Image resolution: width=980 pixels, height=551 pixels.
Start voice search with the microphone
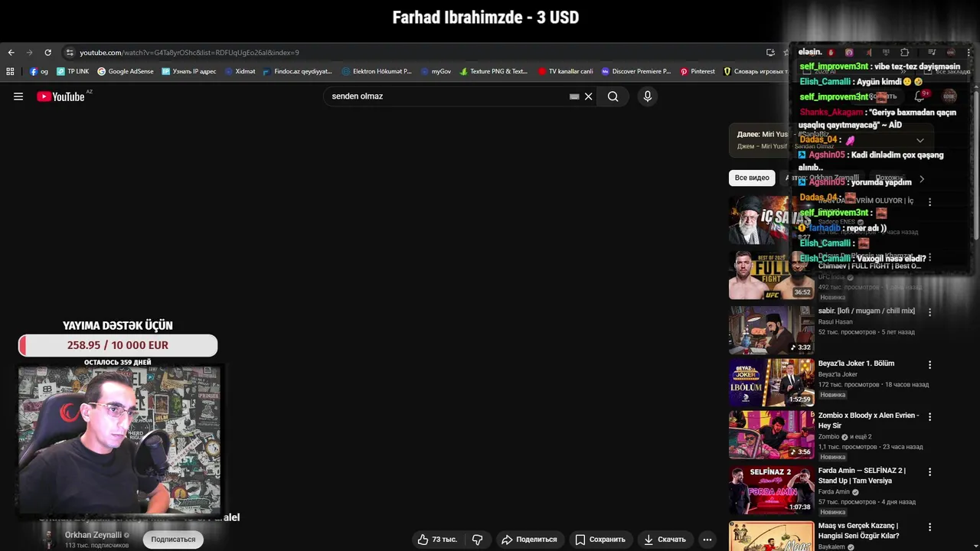(x=648, y=96)
